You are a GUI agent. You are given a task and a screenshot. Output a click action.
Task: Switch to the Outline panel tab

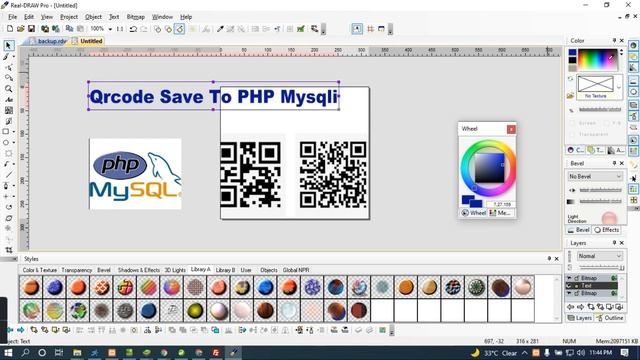(x=610, y=318)
